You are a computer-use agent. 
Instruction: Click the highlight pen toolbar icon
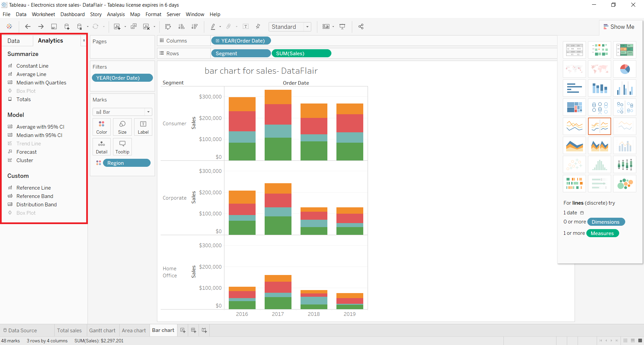coord(213,26)
